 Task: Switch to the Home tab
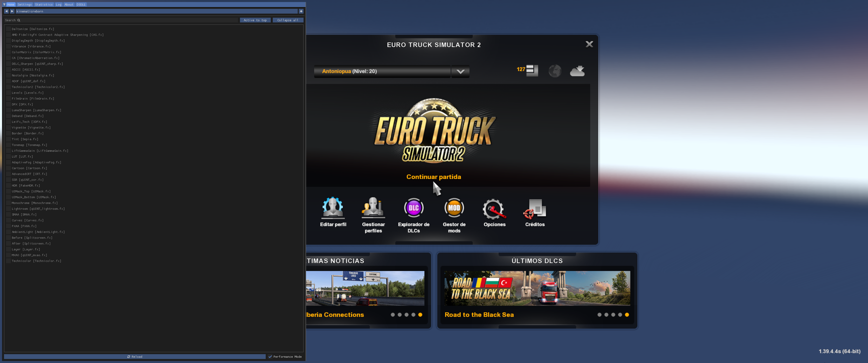click(11, 4)
